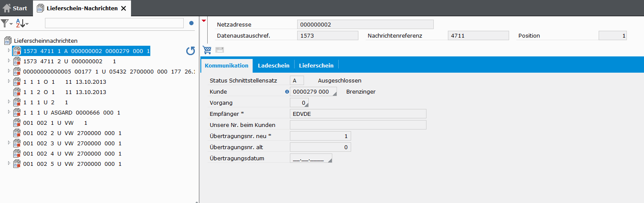Select the 001 002 4 U VW entry
Image resolution: width=644 pixels, height=203 pixels.
point(72,154)
